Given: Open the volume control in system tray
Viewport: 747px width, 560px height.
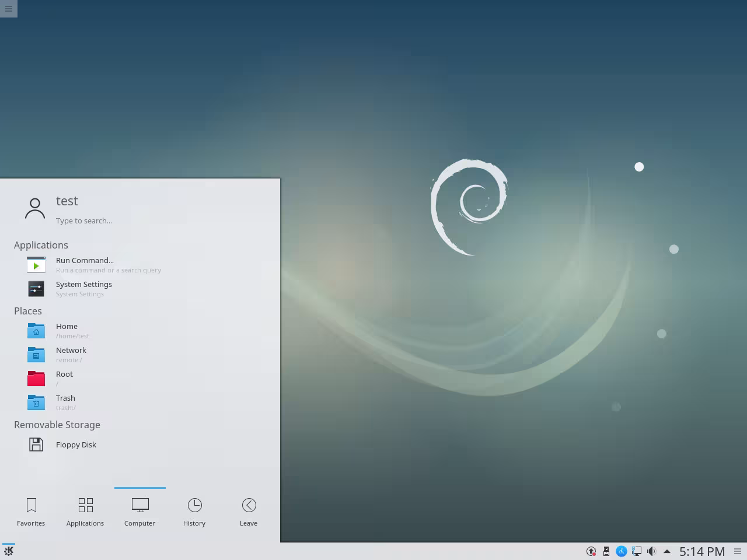Looking at the screenshot, I should pos(651,551).
